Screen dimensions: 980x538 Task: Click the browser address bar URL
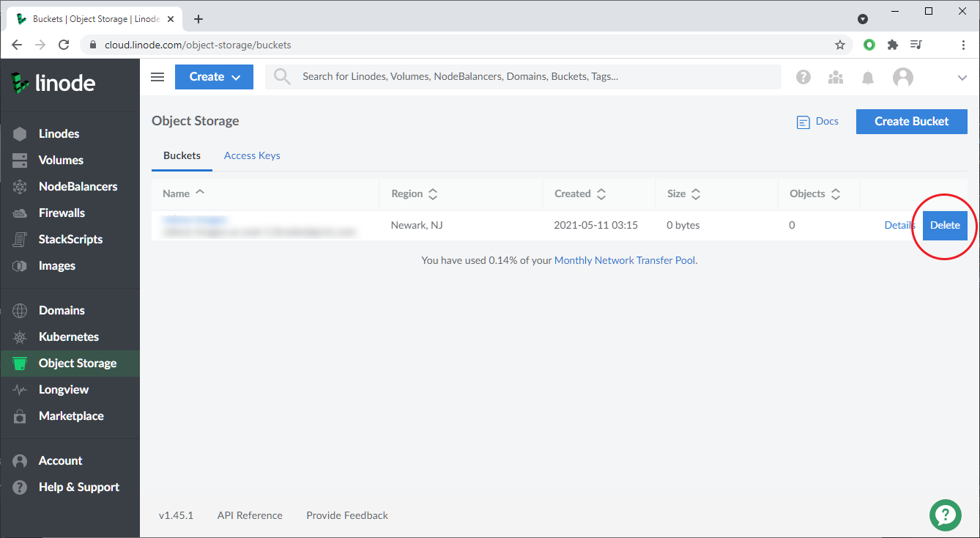[x=198, y=45]
